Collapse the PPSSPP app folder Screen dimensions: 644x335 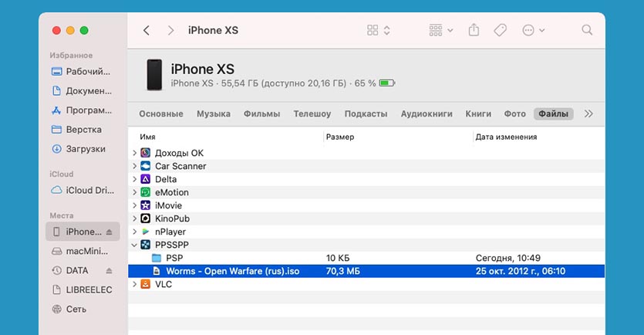tap(134, 245)
